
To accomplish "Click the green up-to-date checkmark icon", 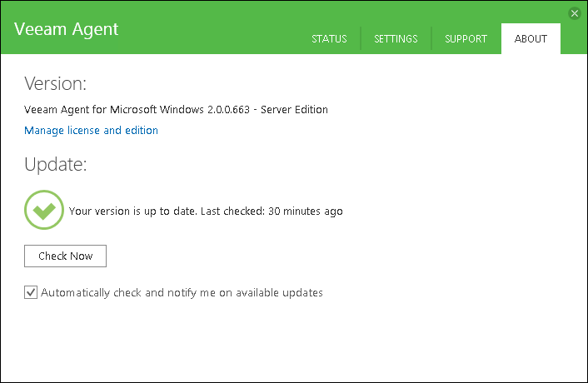I will tap(44, 211).
